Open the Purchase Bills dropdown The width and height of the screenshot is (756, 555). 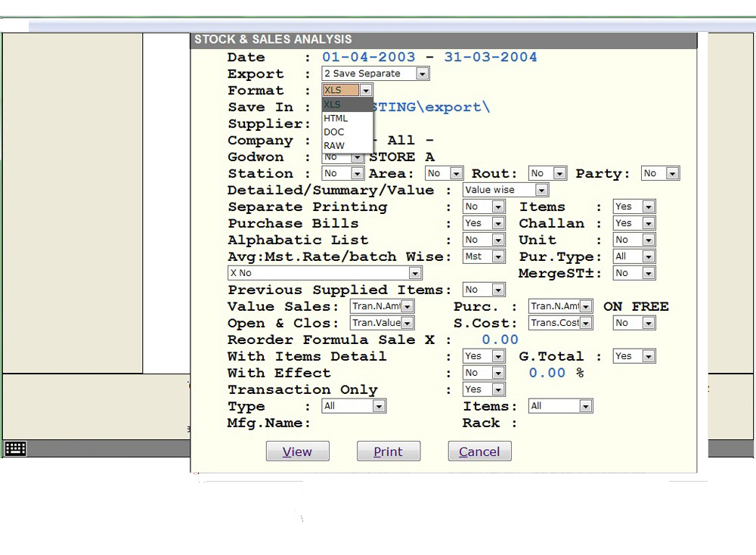484,223
